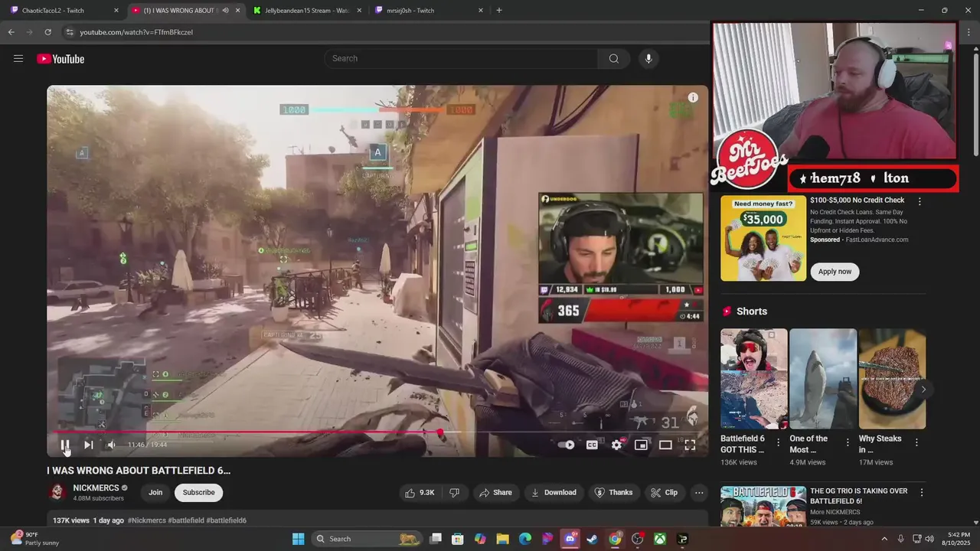Switch to the ChaoticTacoL2 Twitch tab
980x551 pixels.
65,11
